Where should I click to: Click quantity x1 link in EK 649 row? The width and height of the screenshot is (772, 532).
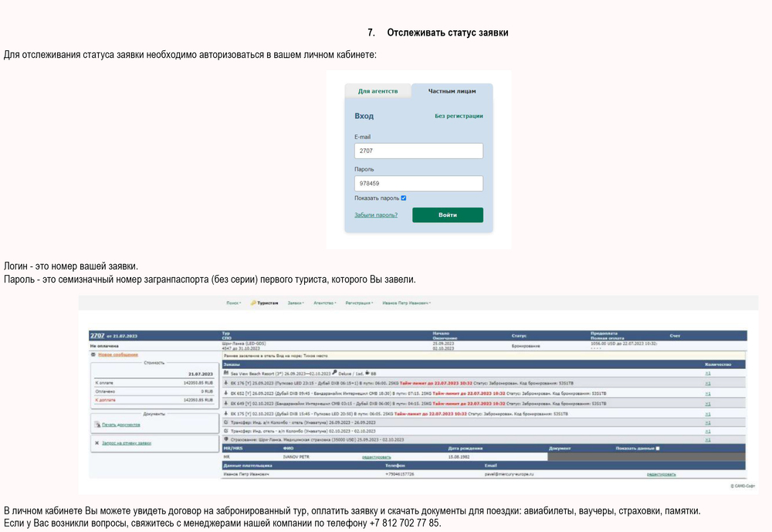tap(707, 403)
